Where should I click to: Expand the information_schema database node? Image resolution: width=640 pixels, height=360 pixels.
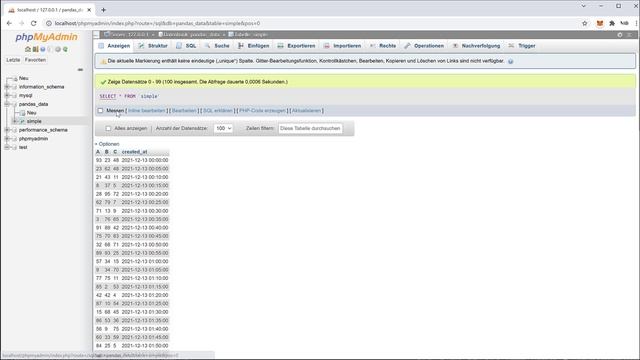[x=7, y=87]
